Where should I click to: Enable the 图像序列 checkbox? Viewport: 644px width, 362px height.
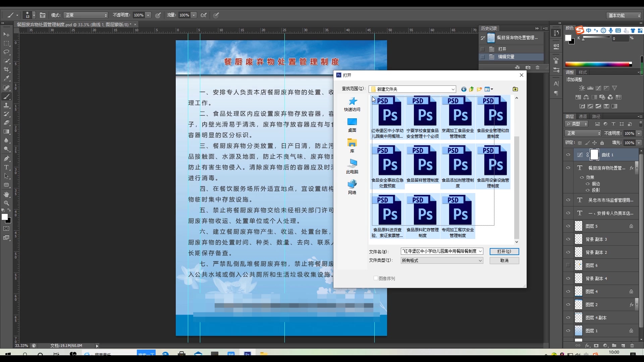click(376, 278)
